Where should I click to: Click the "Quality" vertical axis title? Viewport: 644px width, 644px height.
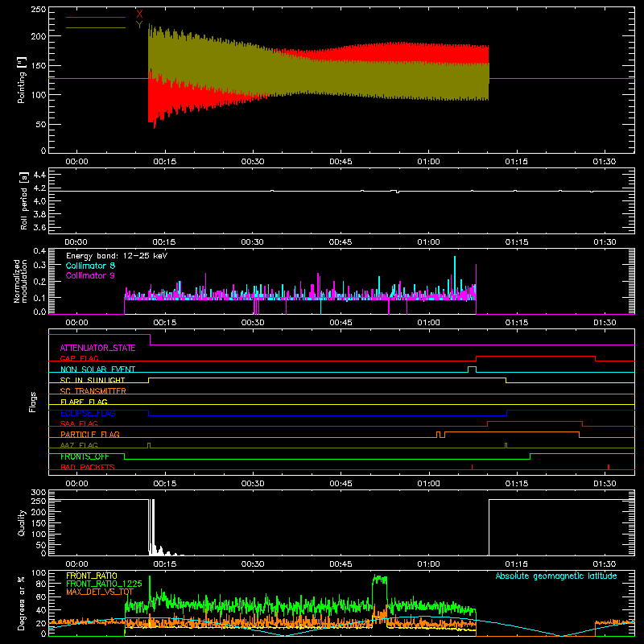click(22, 522)
